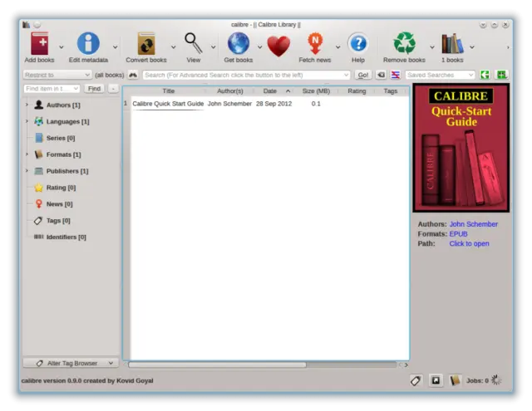Toggle the tag browser in status bar
This screenshot has height=411, width=532.
tap(416, 380)
